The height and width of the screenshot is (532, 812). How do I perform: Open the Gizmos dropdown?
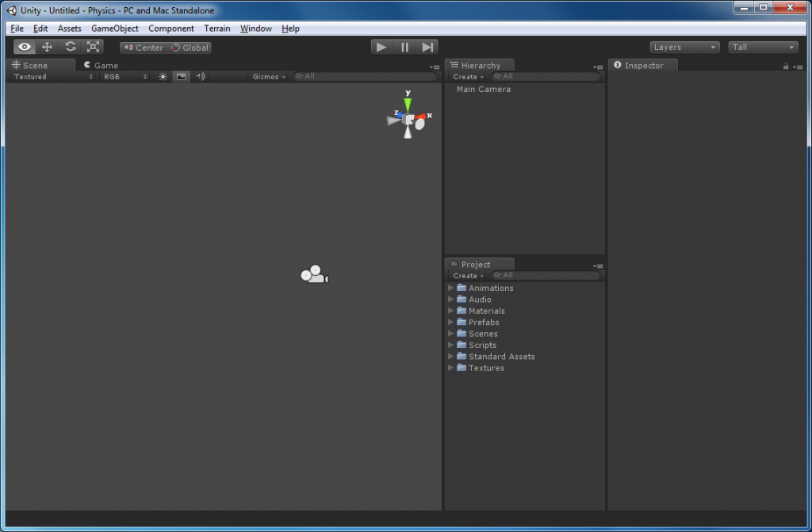269,77
